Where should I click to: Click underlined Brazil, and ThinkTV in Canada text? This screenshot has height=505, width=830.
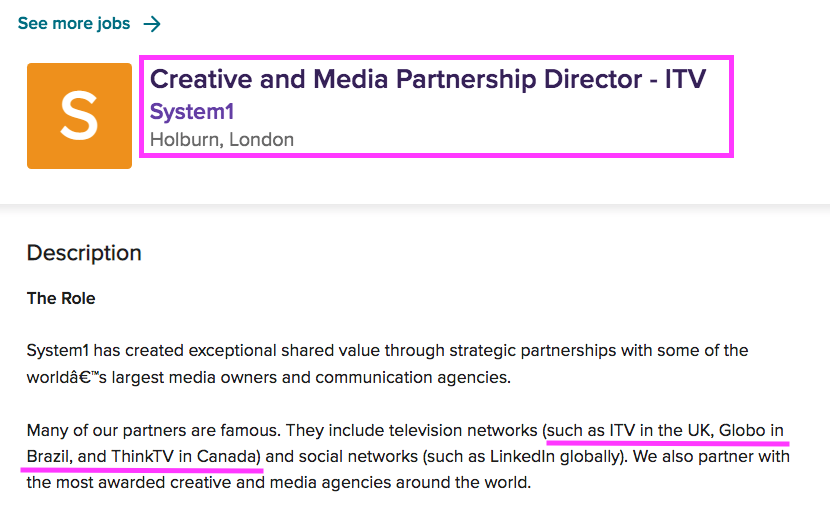(143, 456)
